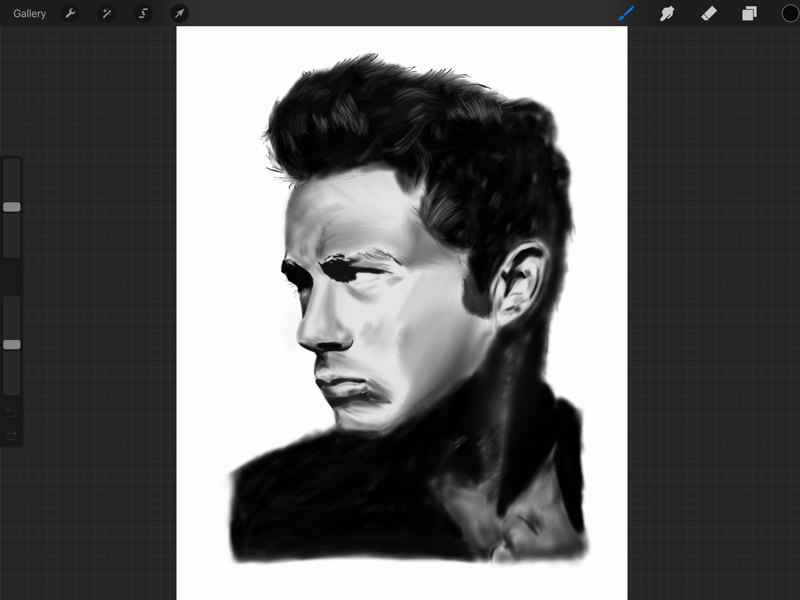
Task: Open the Layers panel
Action: coord(749,14)
